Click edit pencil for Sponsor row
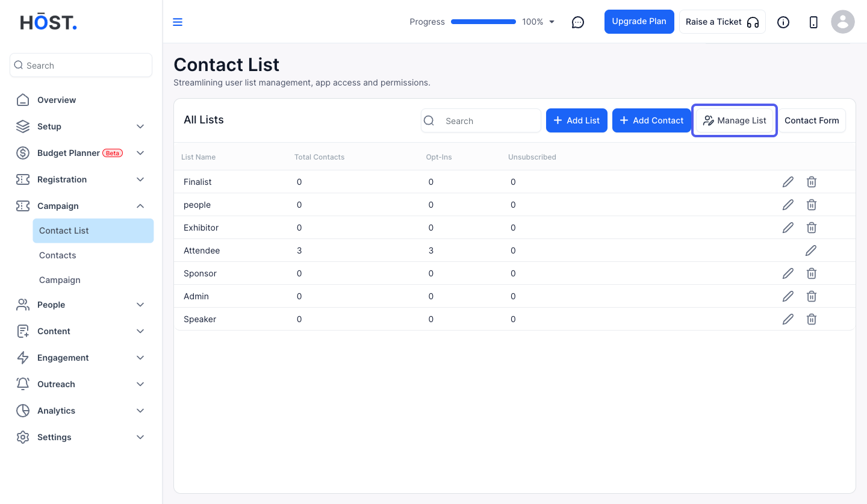This screenshot has height=504, width=867. [x=788, y=273]
